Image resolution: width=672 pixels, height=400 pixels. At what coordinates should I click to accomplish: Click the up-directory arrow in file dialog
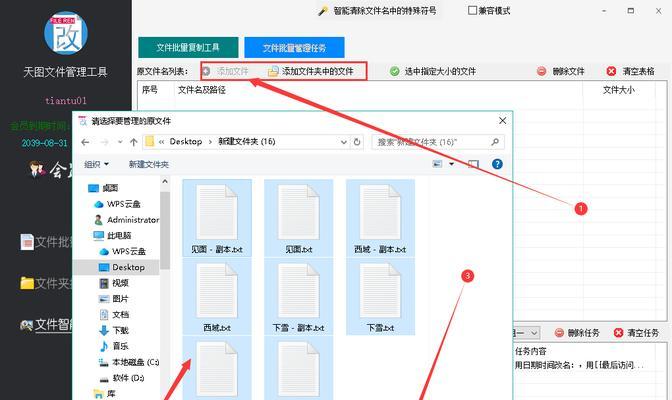pyautogui.click(x=132, y=142)
